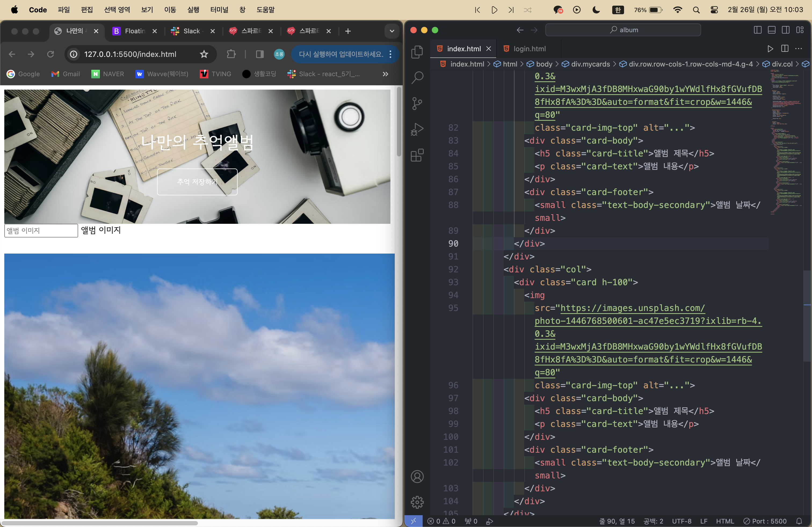Image resolution: width=812 pixels, height=527 pixels.
Task: Click Port : 5500 Live Server status
Action: click(x=765, y=521)
